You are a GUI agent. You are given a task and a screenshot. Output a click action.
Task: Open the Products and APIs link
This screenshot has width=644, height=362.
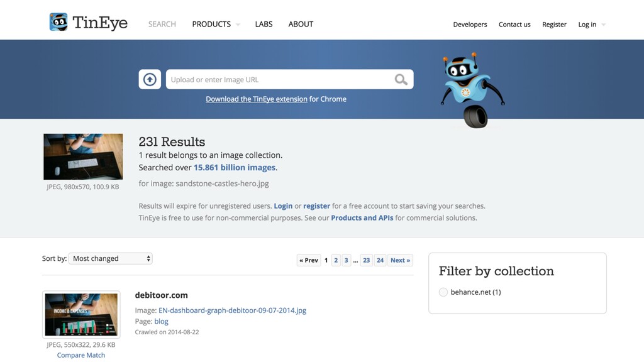tap(362, 217)
